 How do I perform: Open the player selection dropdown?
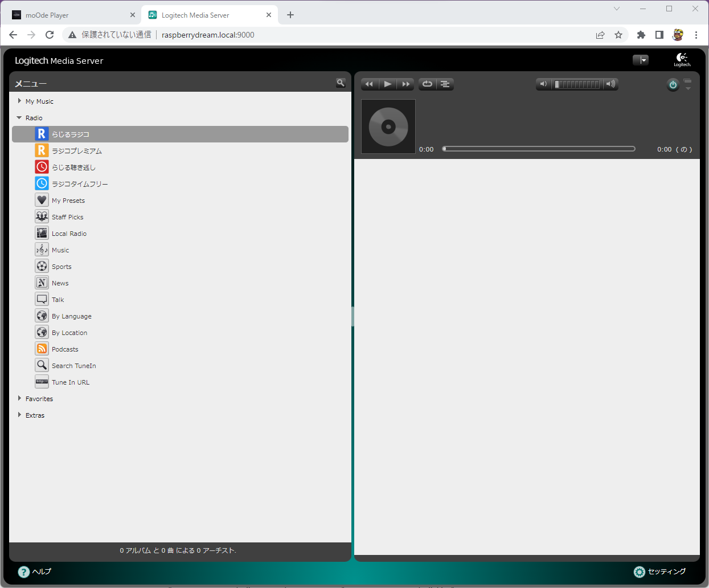pyautogui.click(x=641, y=60)
